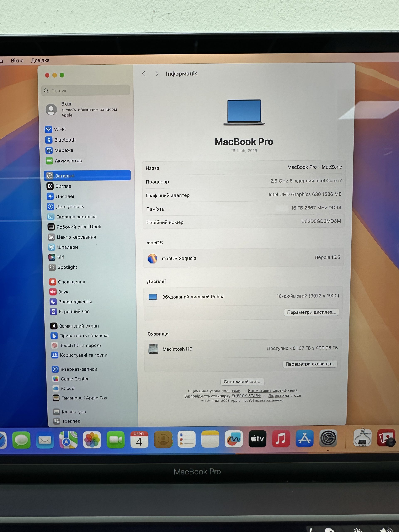Sign in with Apple account (Вхід)
Screen dimensions: 399x532
click(x=82, y=109)
